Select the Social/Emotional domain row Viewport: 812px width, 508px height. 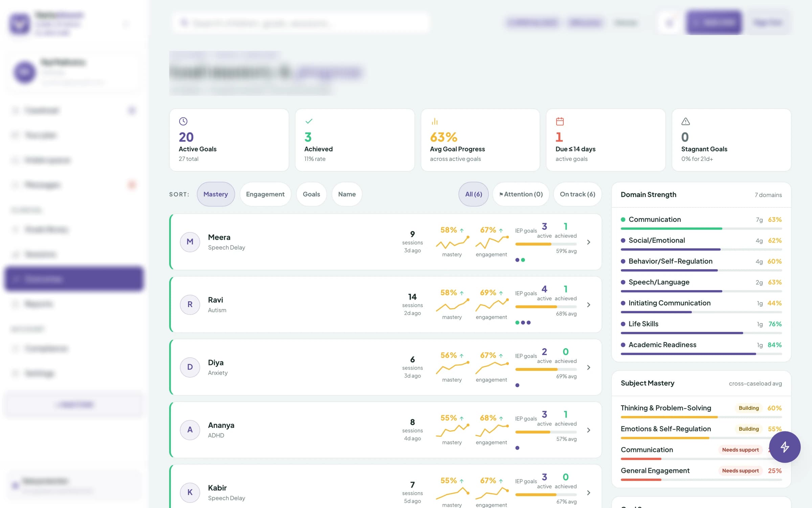(701, 244)
